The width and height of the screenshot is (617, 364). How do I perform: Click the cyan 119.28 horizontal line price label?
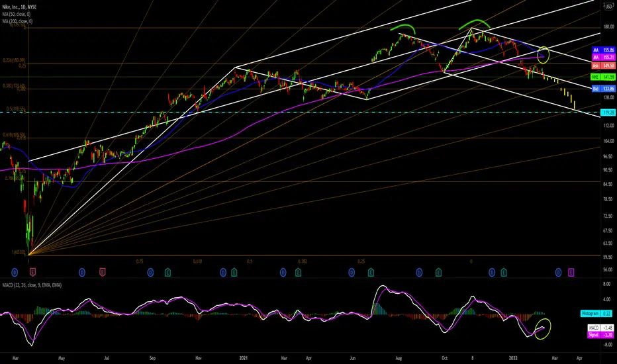(608, 113)
